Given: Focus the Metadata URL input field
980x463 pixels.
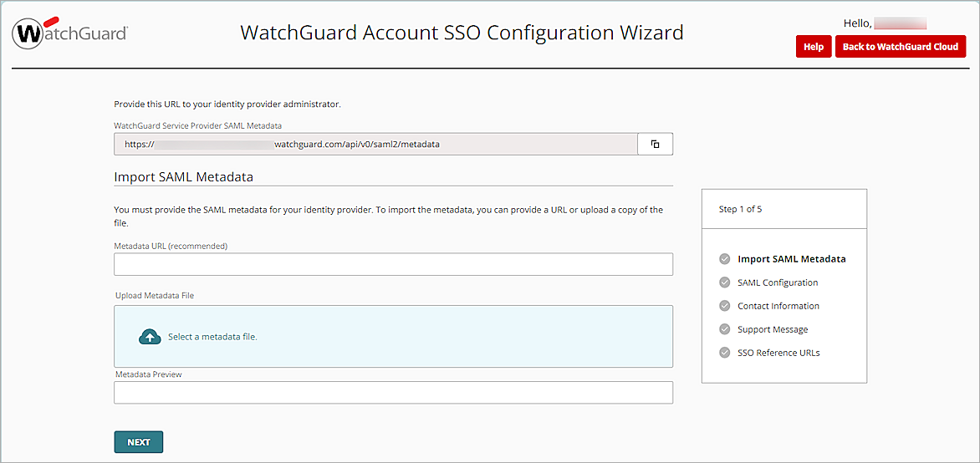Looking at the screenshot, I should click(x=393, y=264).
